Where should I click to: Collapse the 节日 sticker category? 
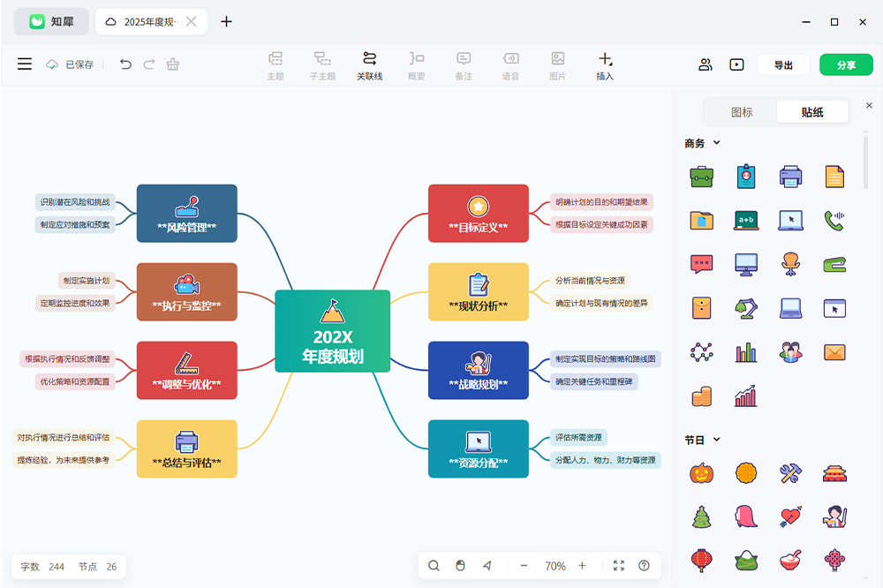point(717,440)
